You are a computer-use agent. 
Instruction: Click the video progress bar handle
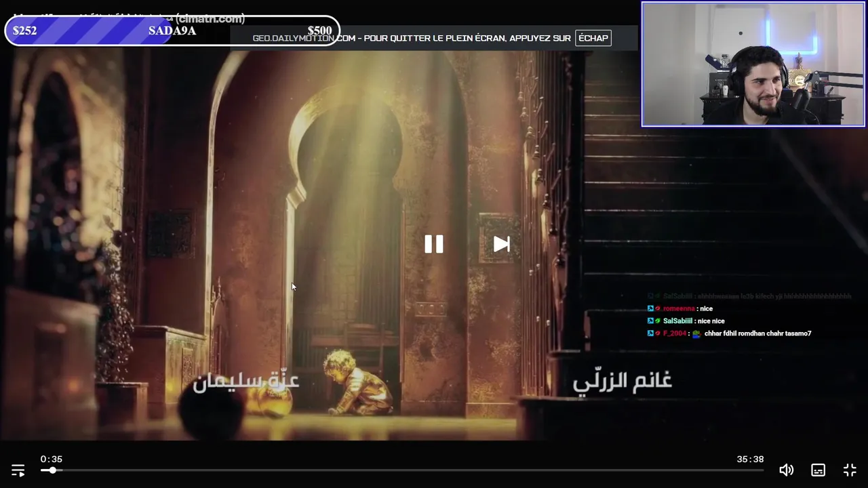pos(52,470)
